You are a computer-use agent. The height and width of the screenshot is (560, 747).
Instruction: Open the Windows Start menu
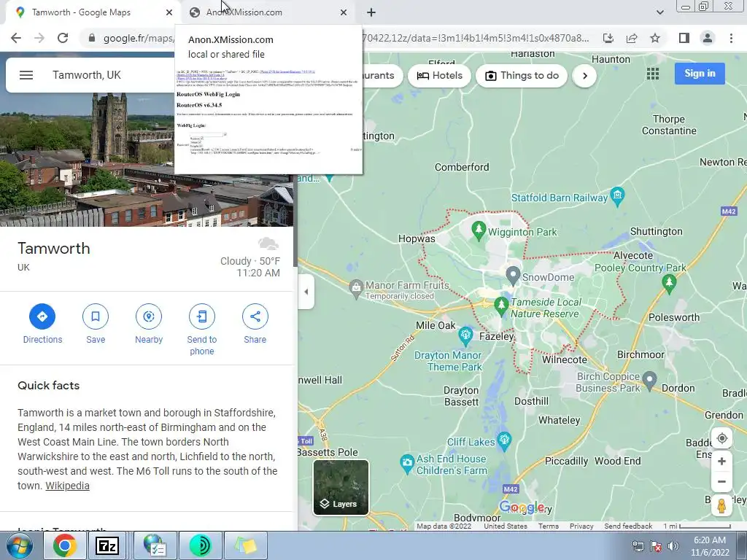(18, 545)
